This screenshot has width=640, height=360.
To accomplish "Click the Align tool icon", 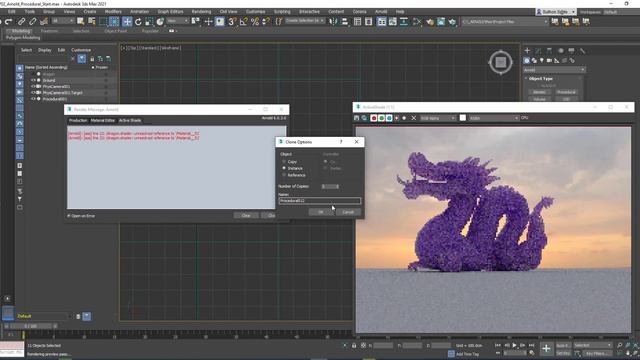I will [x=344, y=22].
